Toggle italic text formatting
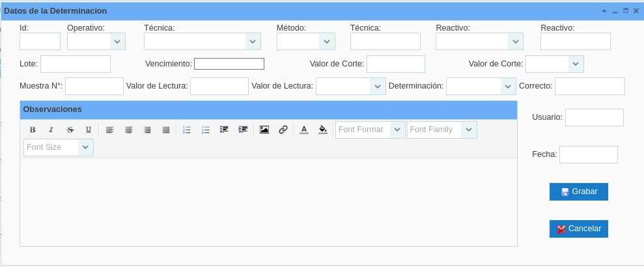 51,130
